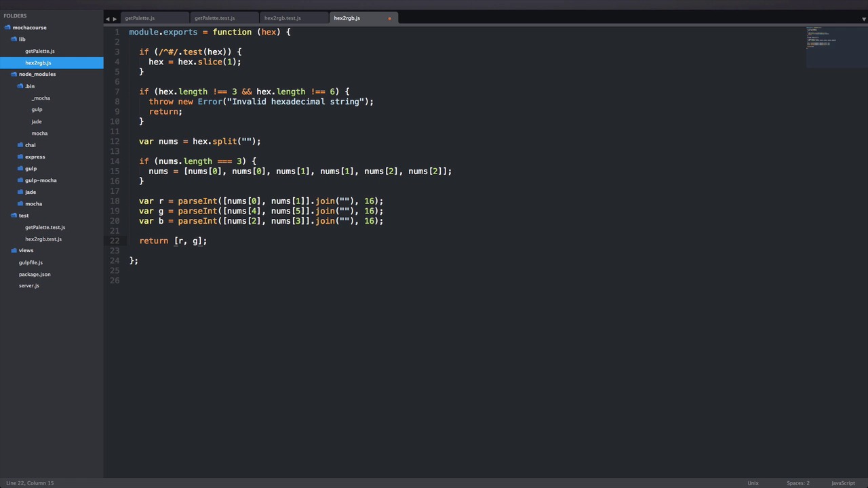Expand the express folder
The image size is (868, 488).
pos(20,157)
